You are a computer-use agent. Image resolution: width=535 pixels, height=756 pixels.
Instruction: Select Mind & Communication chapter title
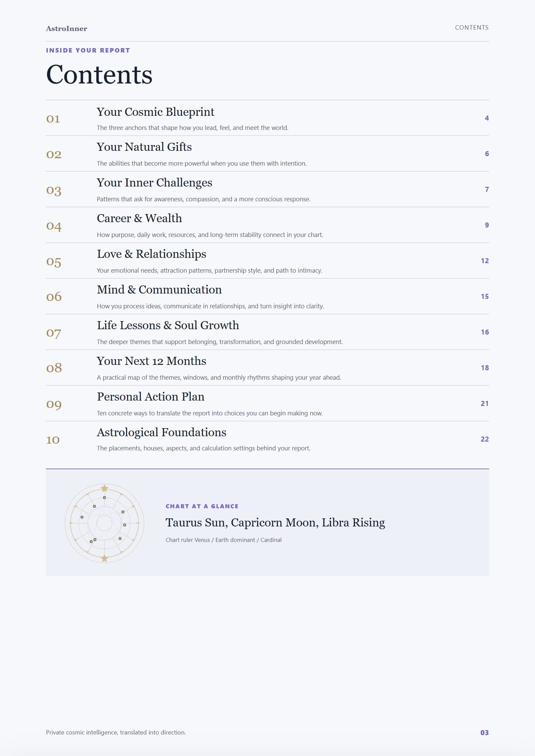point(159,289)
